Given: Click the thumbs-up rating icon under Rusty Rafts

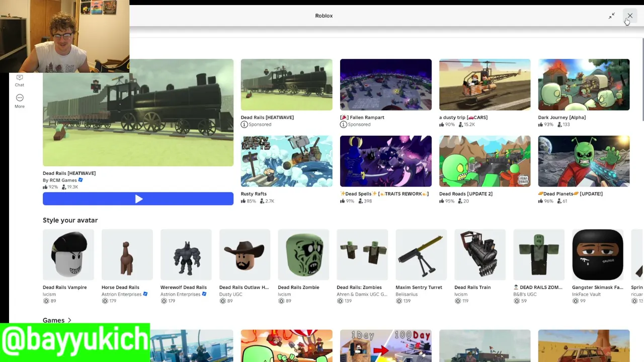Looking at the screenshot, I should click(244, 201).
